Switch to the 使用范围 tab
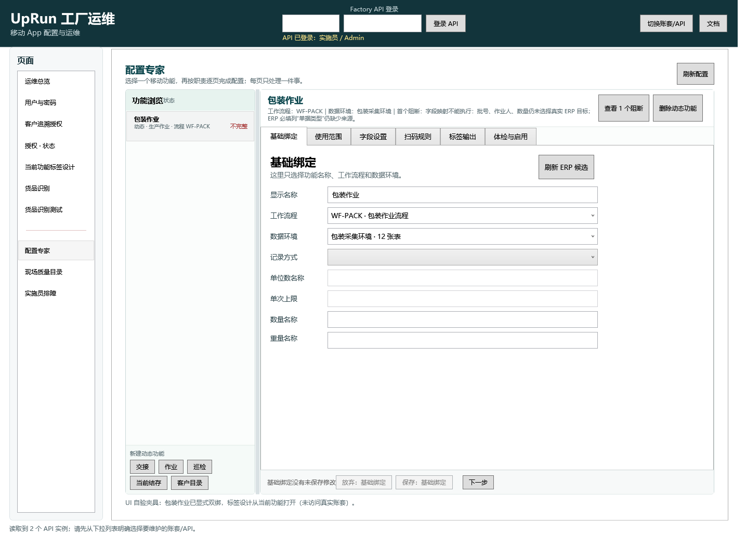Image resolution: width=746 pixels, height=560 pixels. [329, 137]
